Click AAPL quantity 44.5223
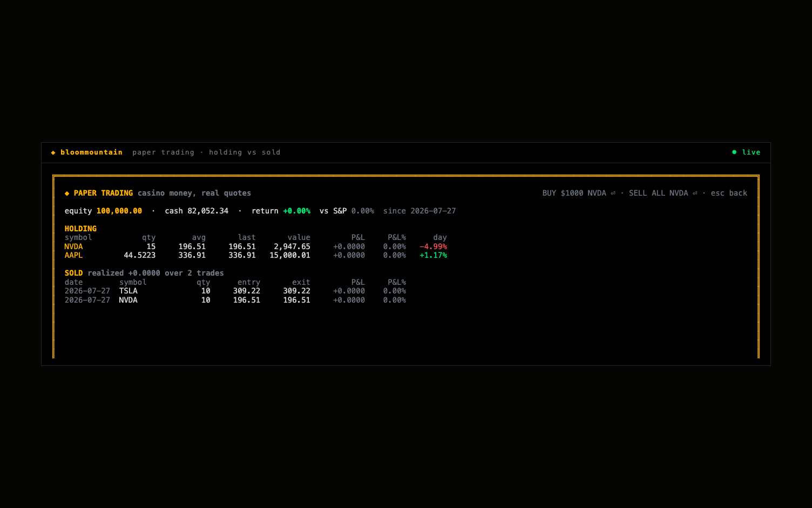The height and width of the screenshot is (508, 812). pos(140,256)
